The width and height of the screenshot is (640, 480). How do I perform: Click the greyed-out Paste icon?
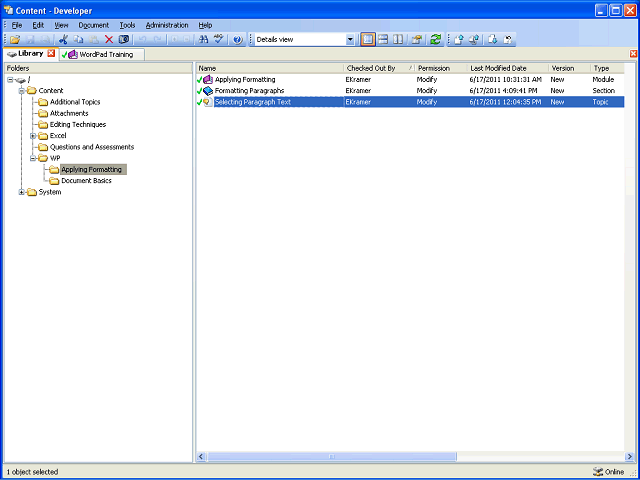tap(94, 40)
